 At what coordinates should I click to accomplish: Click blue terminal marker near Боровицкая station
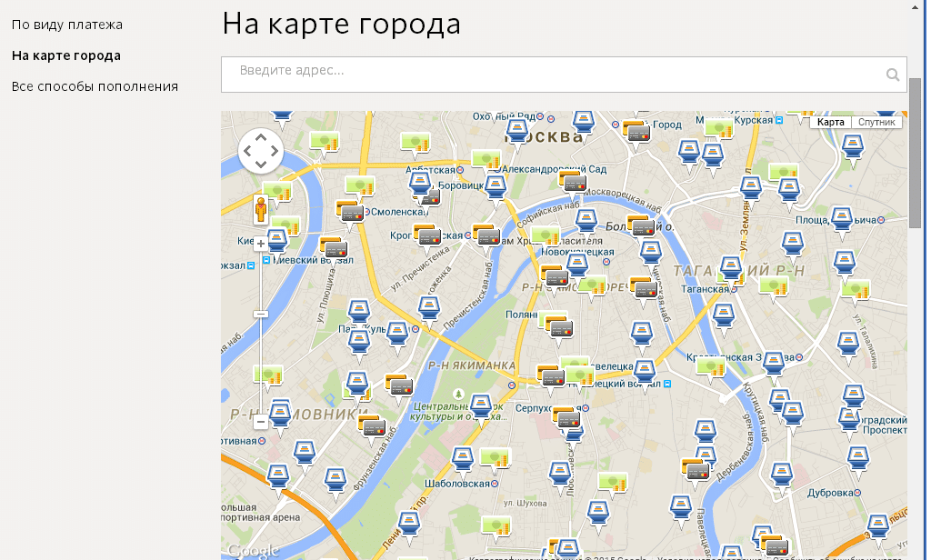[496, 189]
